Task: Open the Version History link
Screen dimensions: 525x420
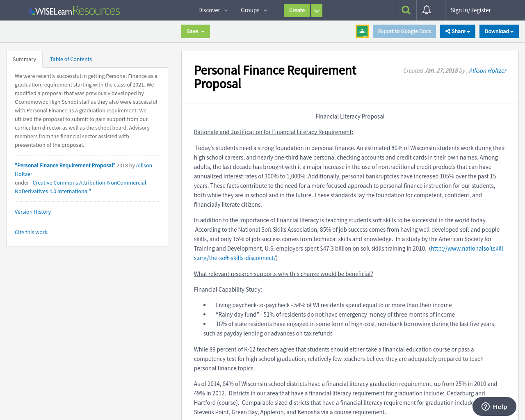Action: 32,212
